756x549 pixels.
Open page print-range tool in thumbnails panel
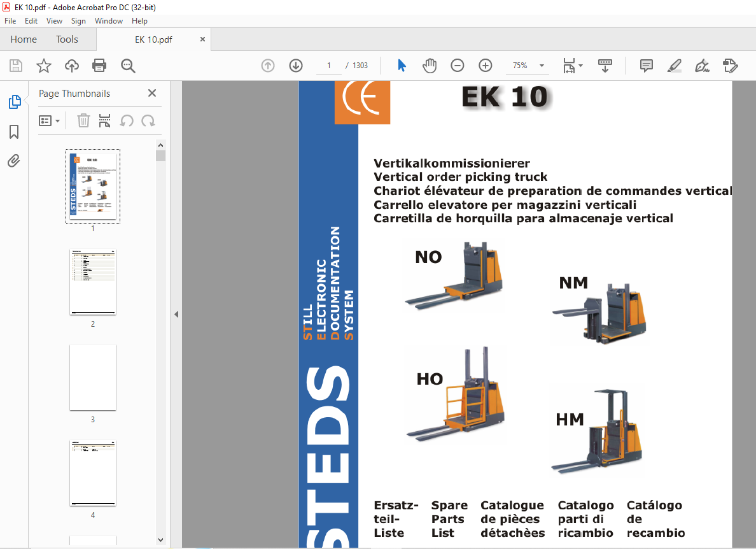104,120
